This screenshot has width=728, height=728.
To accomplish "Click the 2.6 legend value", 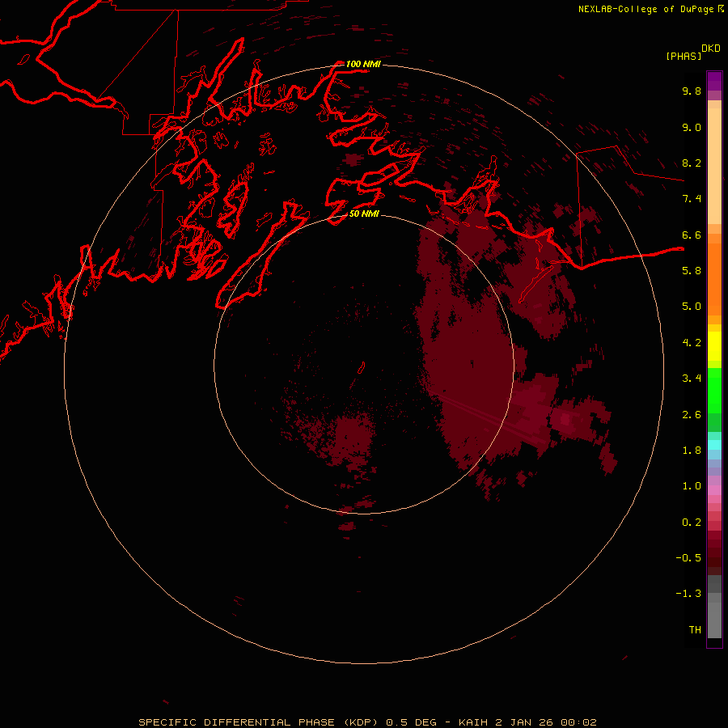I will (692, 415).
